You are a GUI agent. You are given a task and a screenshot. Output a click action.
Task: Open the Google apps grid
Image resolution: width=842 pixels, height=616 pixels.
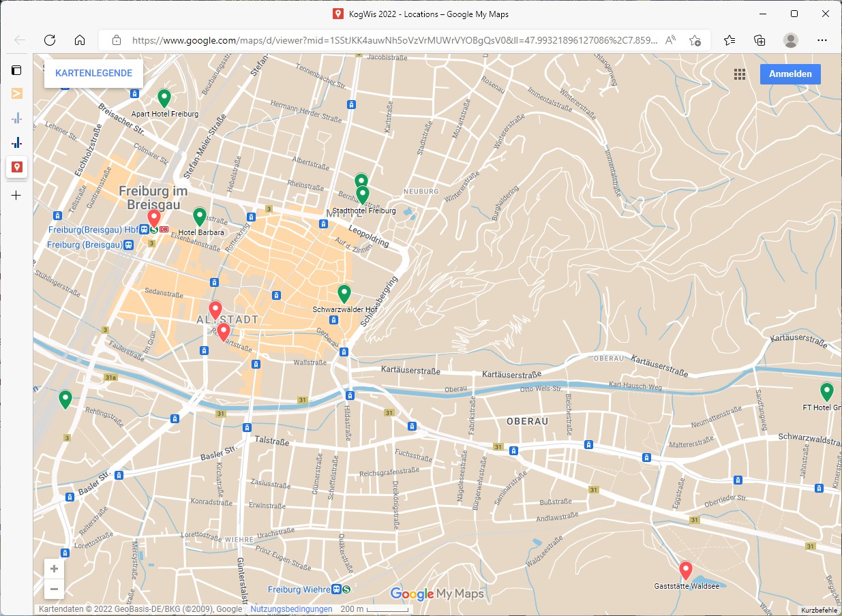740,74
